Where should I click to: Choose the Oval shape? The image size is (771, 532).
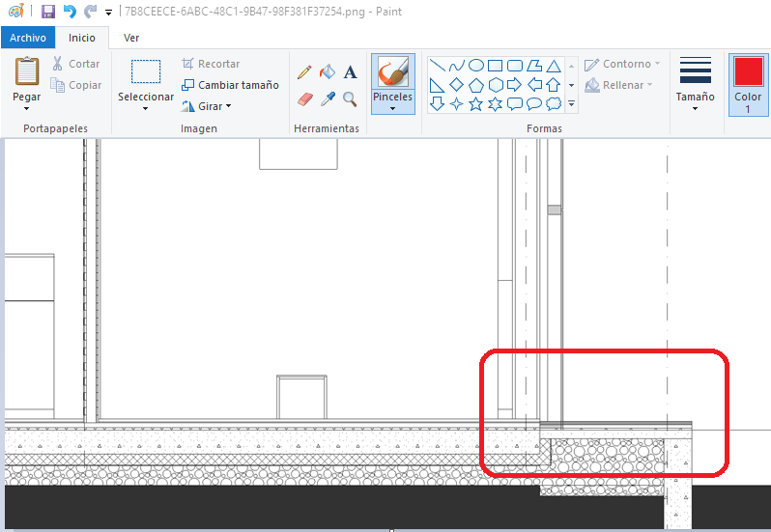pos(476,66)
